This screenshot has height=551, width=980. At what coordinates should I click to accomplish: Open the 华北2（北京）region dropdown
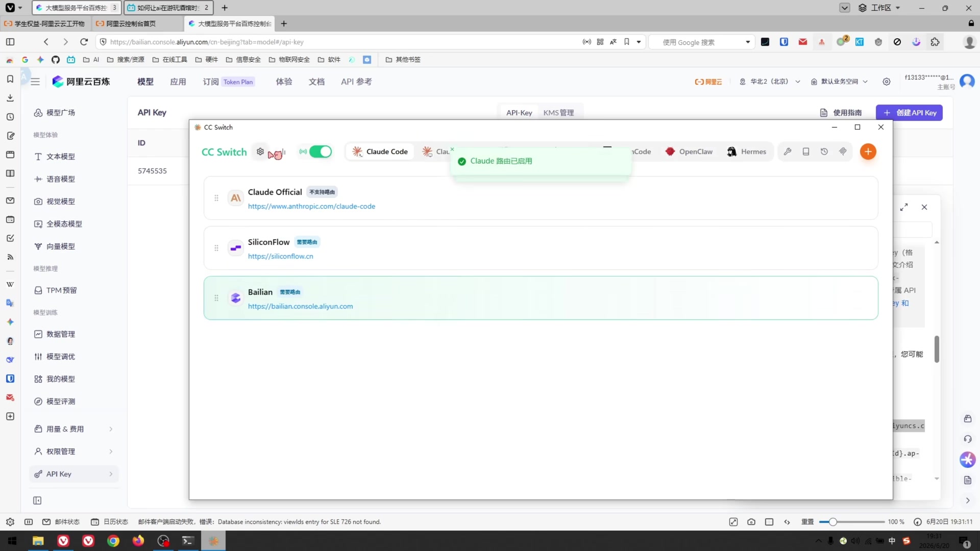770,82
